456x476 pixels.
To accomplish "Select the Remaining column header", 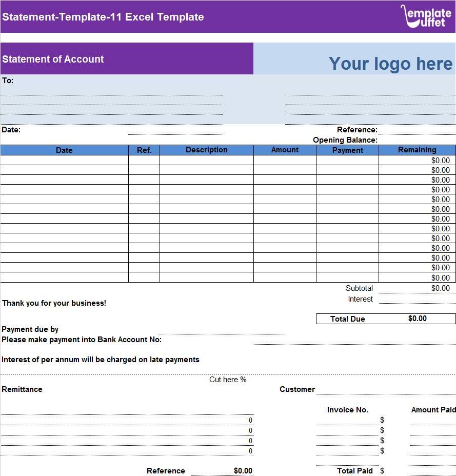I will [x=417, y=150].
